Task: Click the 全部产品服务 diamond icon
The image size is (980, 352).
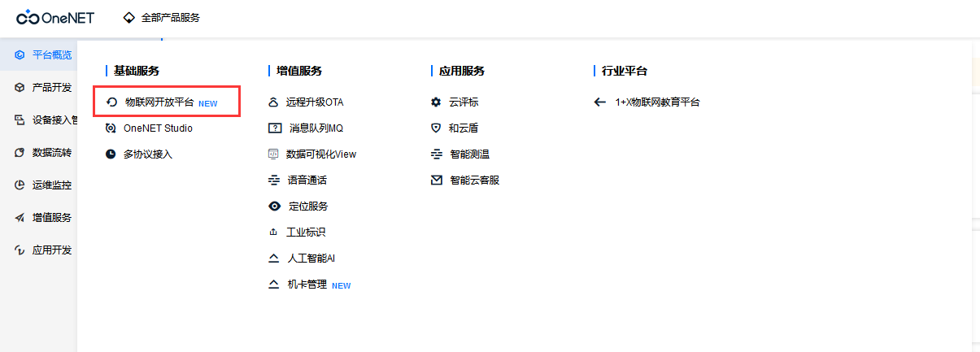Action: point(128,17)
